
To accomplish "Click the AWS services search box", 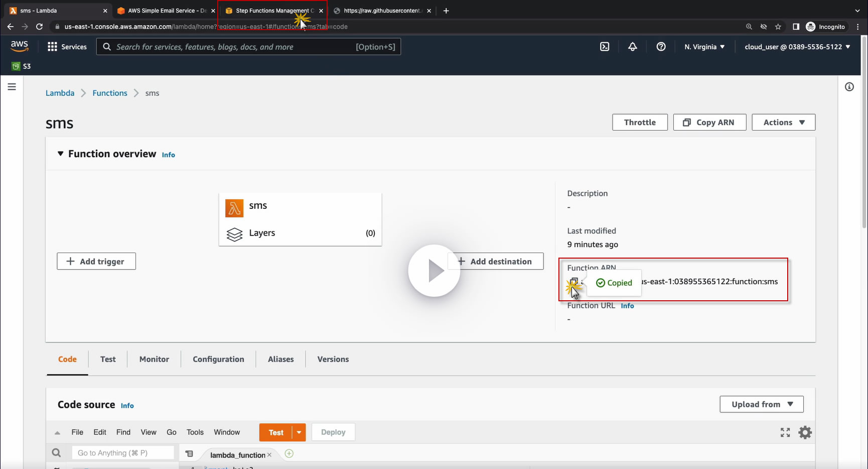I will pos(248,47).
